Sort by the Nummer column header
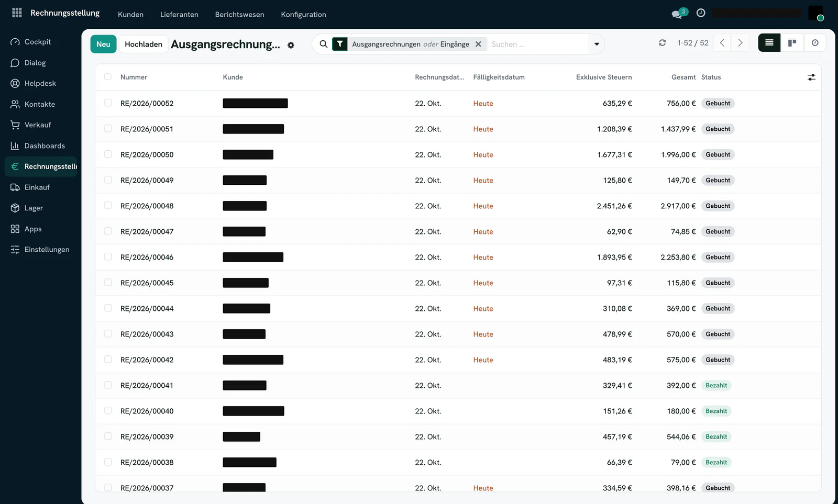The width and height of the screenshot is (838, 504). [x=134, y=77]
